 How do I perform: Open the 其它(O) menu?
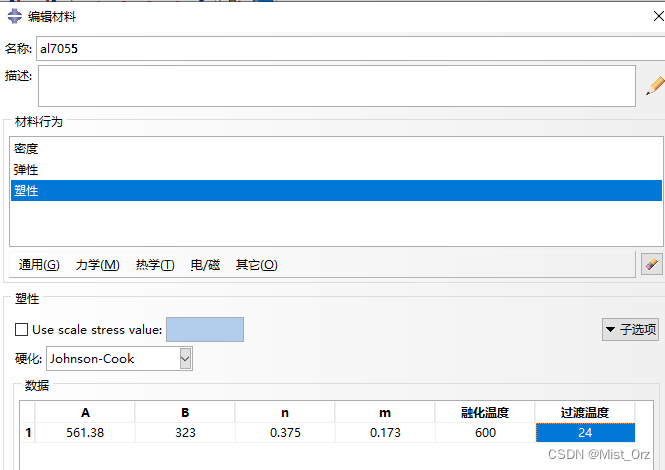pyautogui.click(x=256, y=265)
